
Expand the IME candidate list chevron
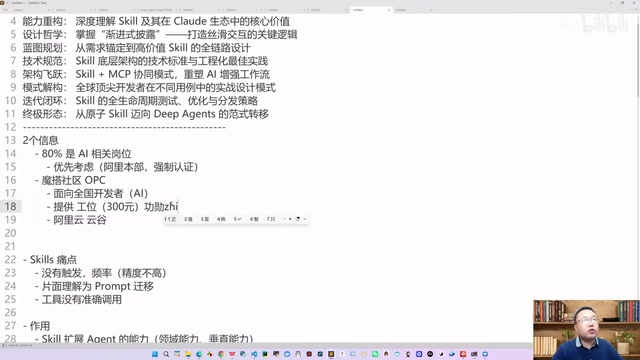[x=305, y=219]
